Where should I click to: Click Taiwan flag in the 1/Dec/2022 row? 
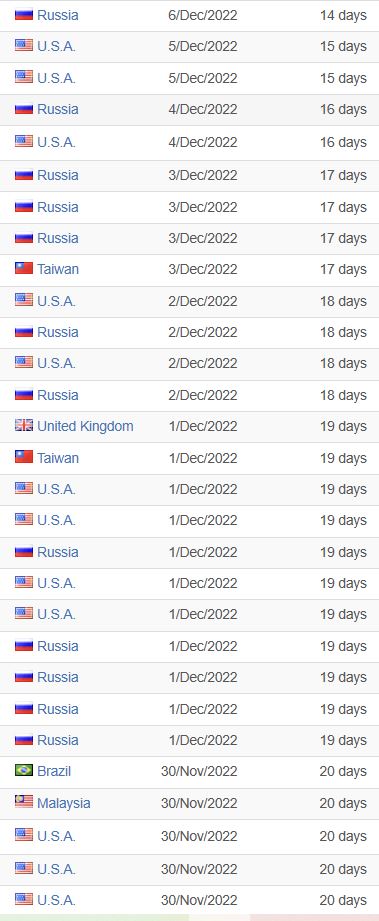pyautogui.click(x=24, y=458)
